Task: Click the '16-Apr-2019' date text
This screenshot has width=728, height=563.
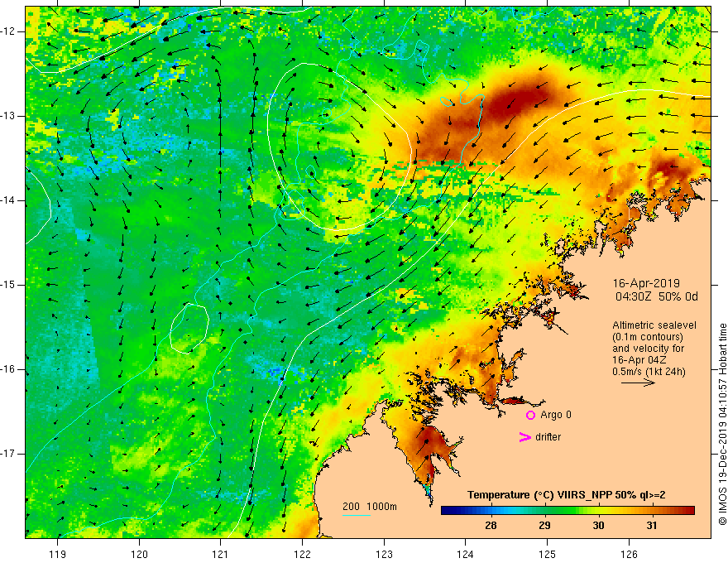Action: pyautogui.click(x=646, y=283)
